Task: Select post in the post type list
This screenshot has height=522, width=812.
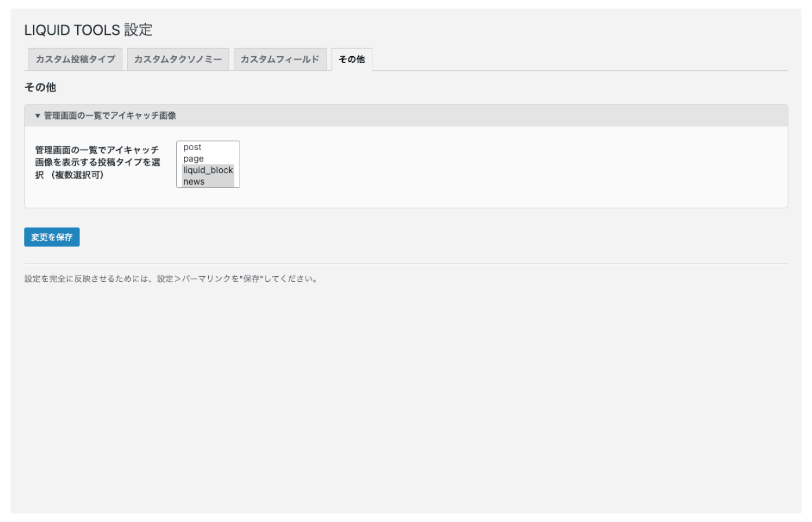Action: pos(208,147)
